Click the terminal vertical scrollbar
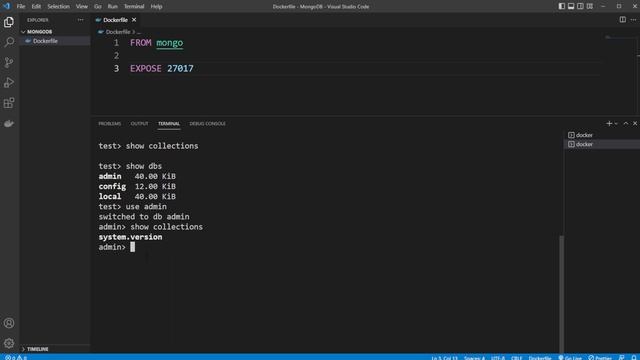The image size is (640, 360). pos(562,294)
